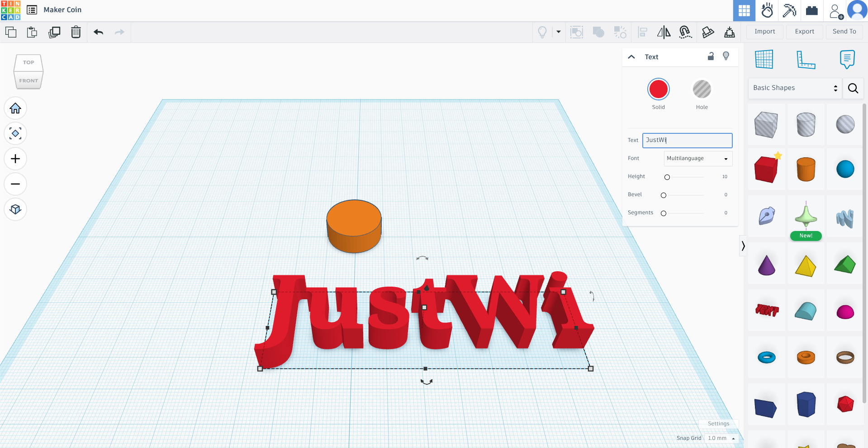Select the orange cylinder on workplane
868x448 pixels.
coord(354,226)
